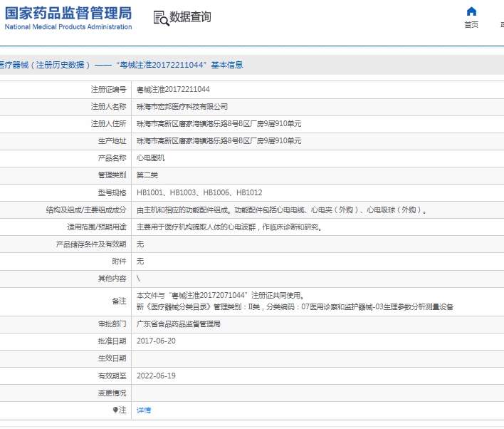Click the 注册人住所 label
The image size is (504, 429).
click(x=108, y=123)
